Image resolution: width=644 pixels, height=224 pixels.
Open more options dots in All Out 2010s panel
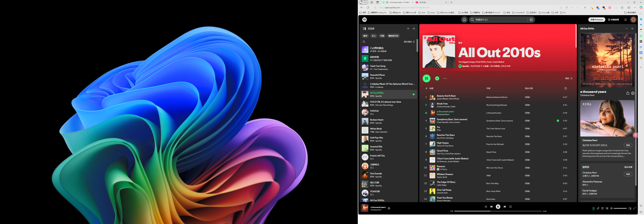coord(627,29)
